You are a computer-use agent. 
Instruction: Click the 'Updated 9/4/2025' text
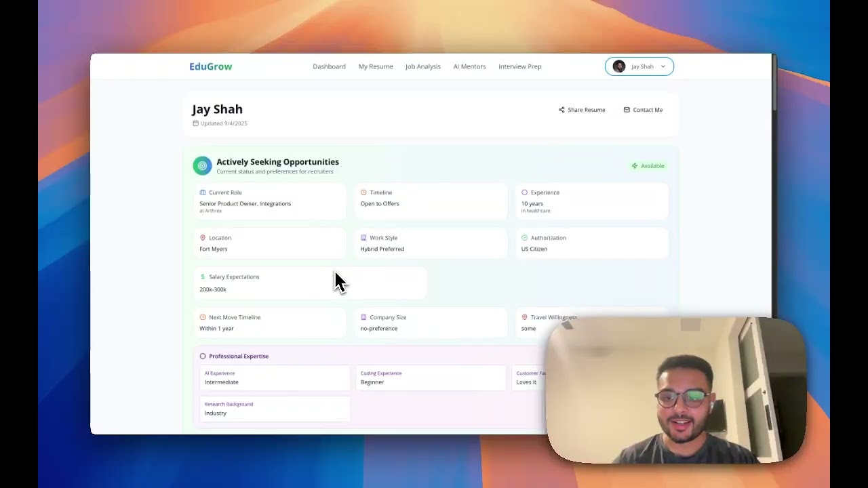pos(224,123)
